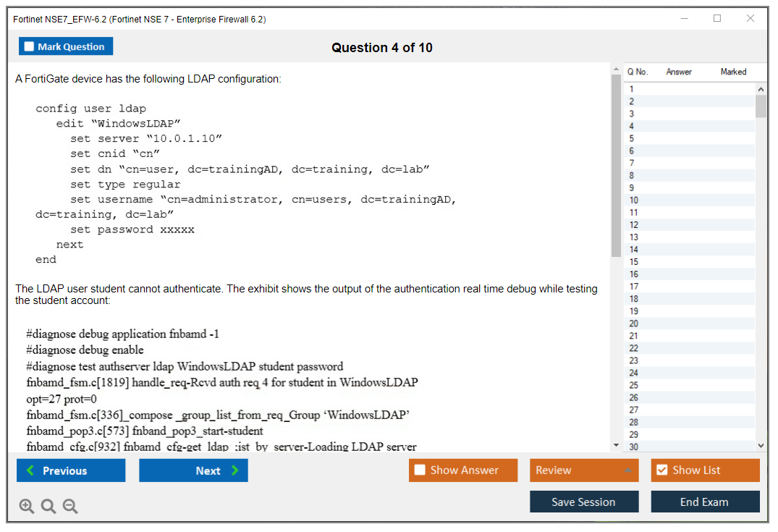The width and height of the screenshot is (778, 532).
Task: Click the question pane vertical scrollbar thumb
Action: 616,166
